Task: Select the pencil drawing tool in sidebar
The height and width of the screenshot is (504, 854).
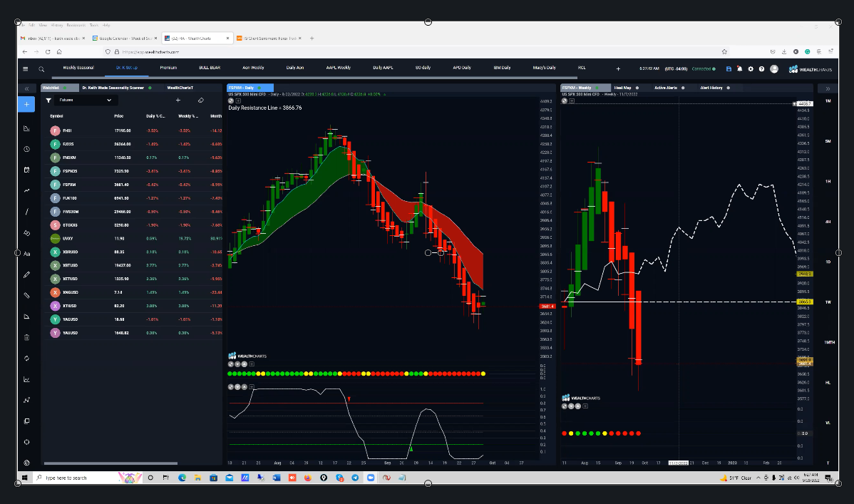Action: (x=26, y=274)
